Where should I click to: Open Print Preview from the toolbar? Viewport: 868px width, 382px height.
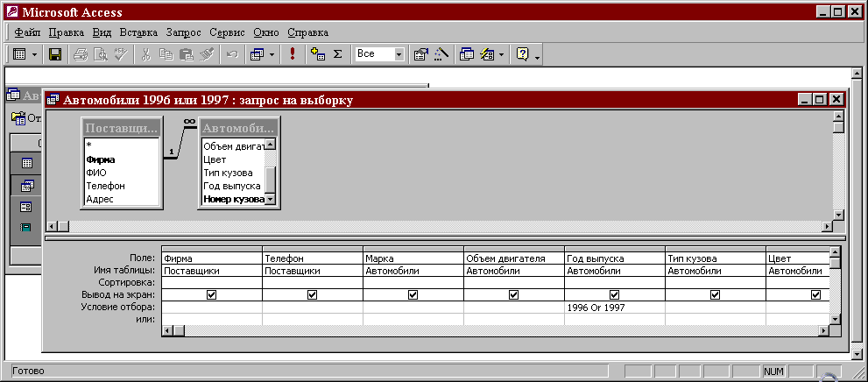point(100,54)
